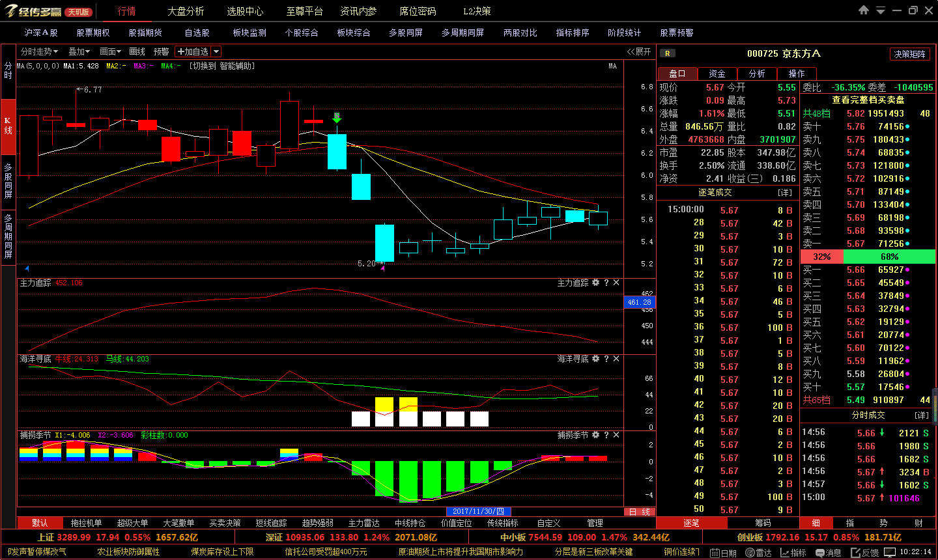This screenshot has height=560, width=938.
Task: Expand the 叠加 overlay dropdown
Action: click(x=79, y=51)
